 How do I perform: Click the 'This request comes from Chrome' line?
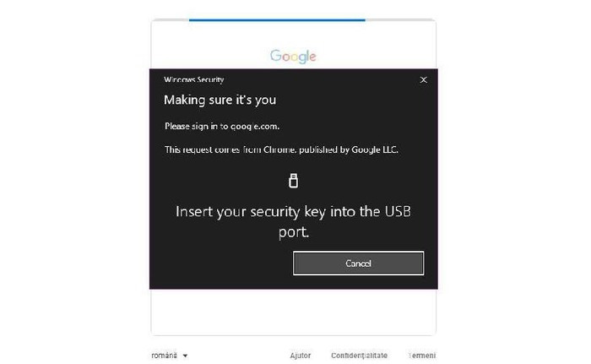tap(281, 149)
